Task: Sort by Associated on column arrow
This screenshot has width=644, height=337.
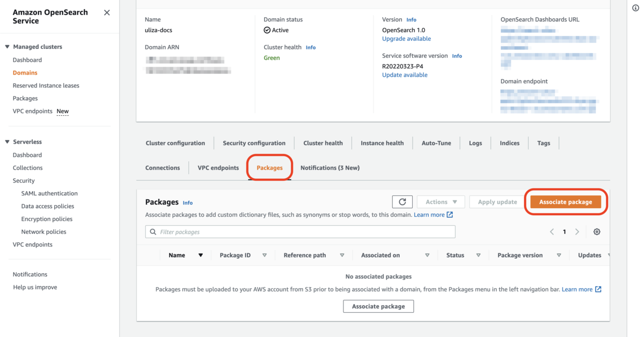Action: [427, 255]
